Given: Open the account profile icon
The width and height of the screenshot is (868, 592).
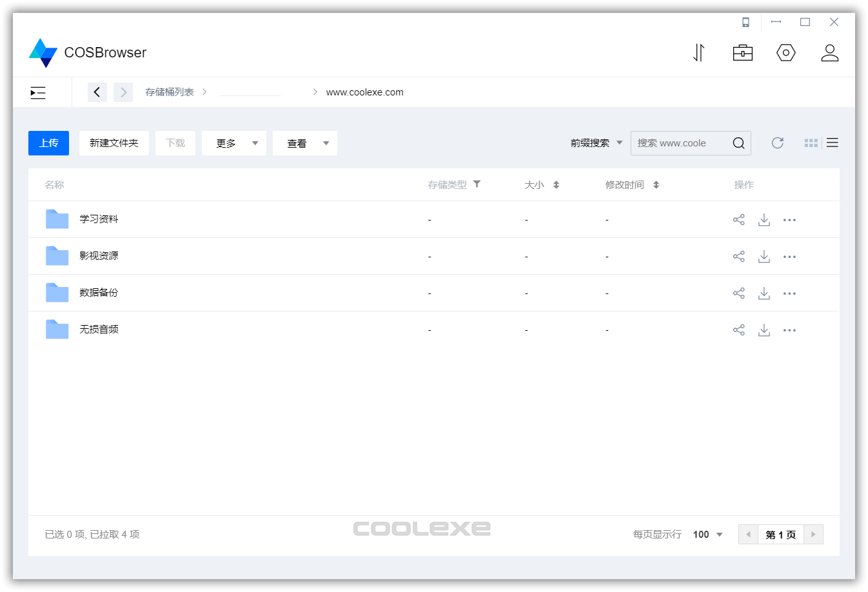Looking at the screenshot, I should [830, 53].
